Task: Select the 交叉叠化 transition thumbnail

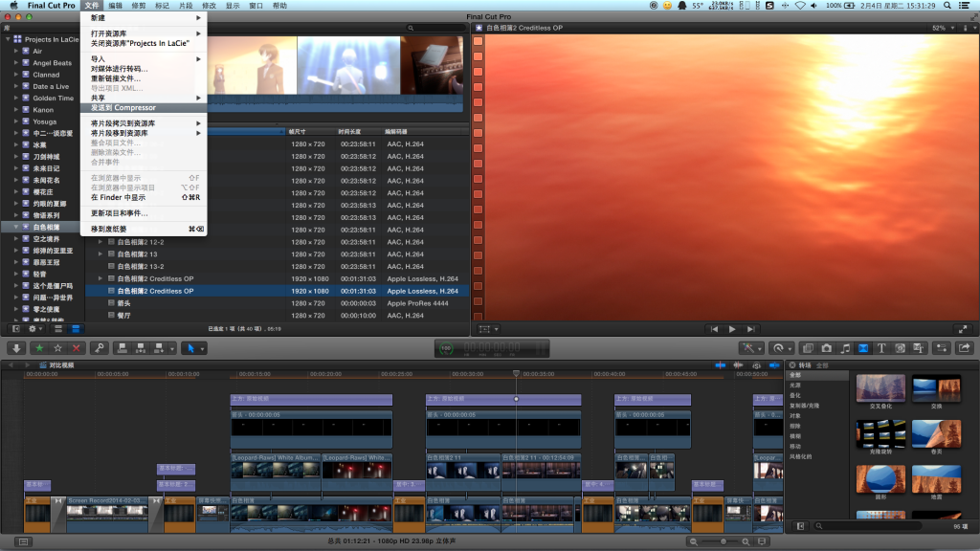Action: (x=880, y=388)
